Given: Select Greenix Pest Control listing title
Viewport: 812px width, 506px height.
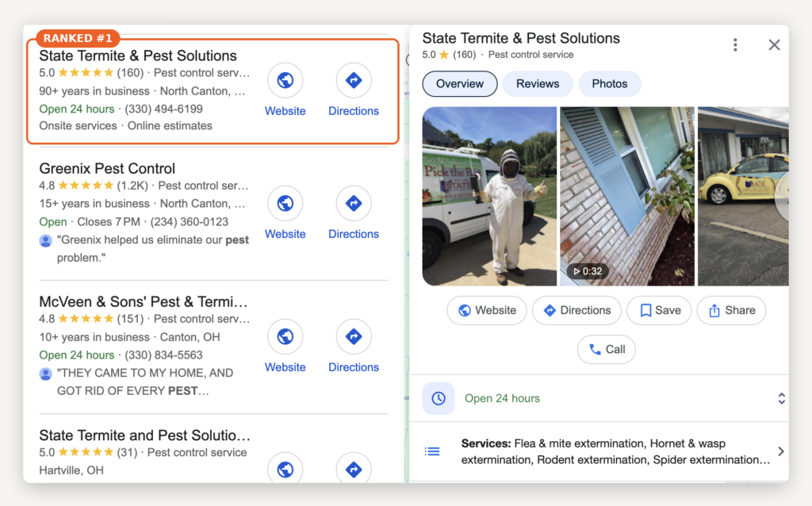Looking at the screenshot, I should (107, 168).
